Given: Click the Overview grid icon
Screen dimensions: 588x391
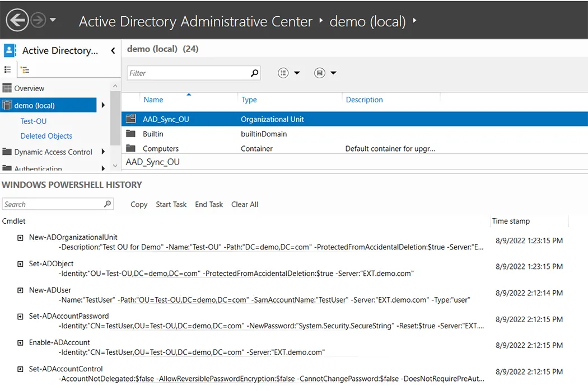Looking at the screenshot, I should 7,88.
